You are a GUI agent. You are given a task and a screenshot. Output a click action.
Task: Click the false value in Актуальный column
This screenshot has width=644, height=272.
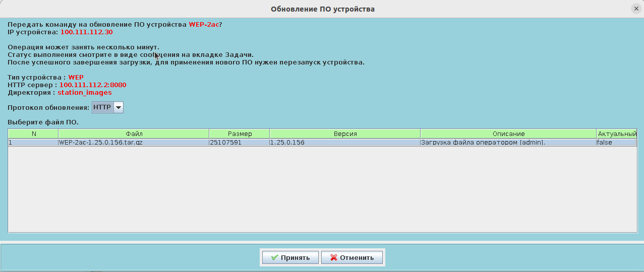(x=616, y=143)
